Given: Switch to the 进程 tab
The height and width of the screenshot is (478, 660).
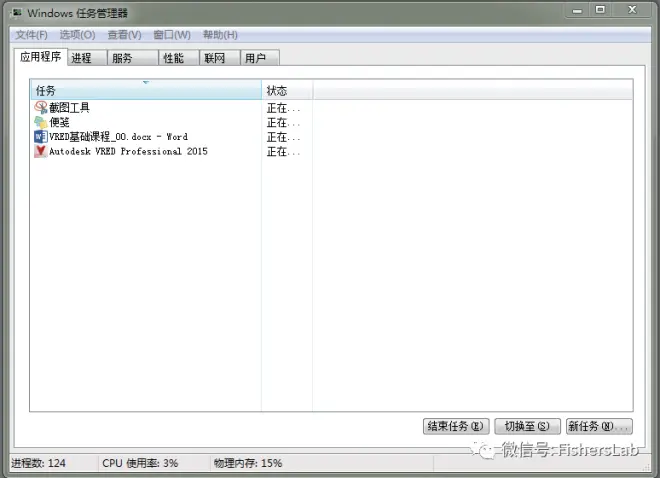Looking at the screenshot, I should [87, 58].
